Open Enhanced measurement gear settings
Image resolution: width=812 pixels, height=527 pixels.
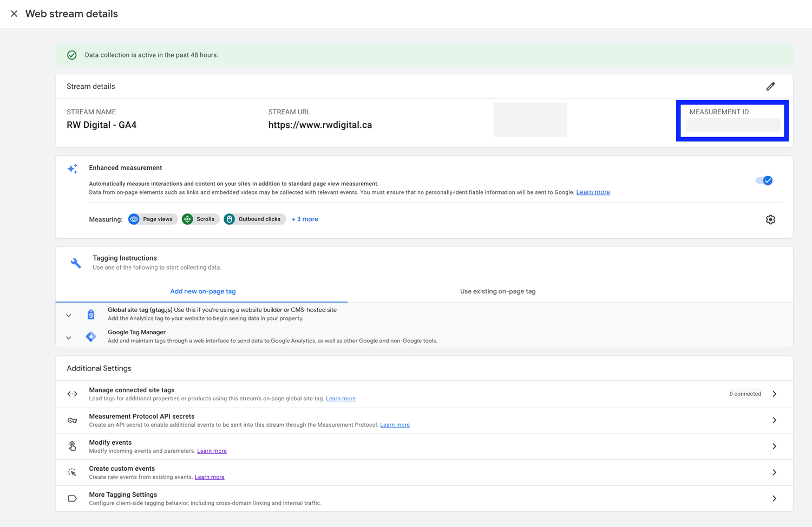(770, 219)
